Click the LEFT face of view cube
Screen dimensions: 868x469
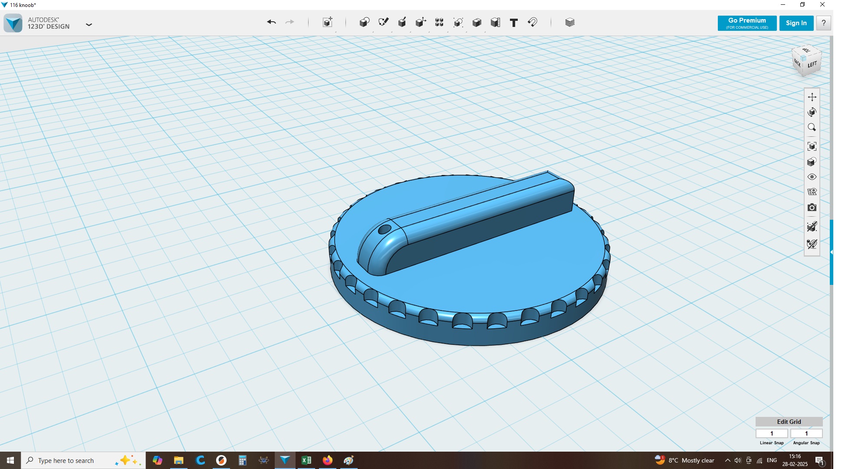812,65
